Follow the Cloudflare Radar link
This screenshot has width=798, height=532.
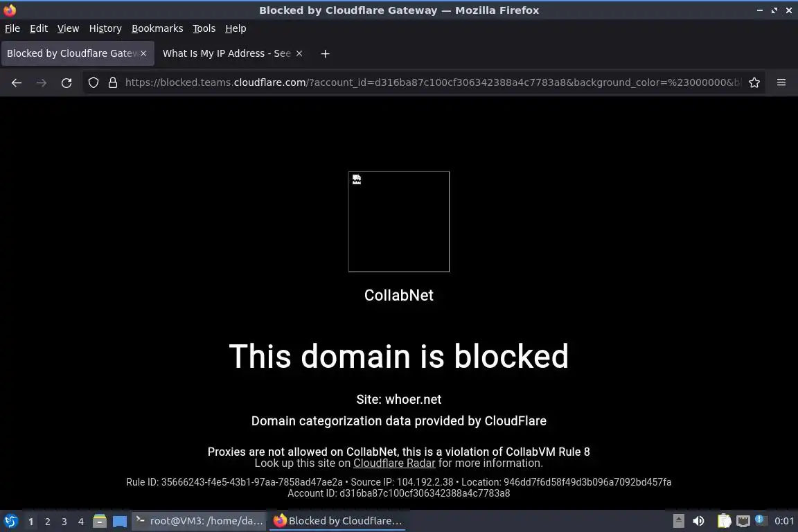tap(394, 463)
